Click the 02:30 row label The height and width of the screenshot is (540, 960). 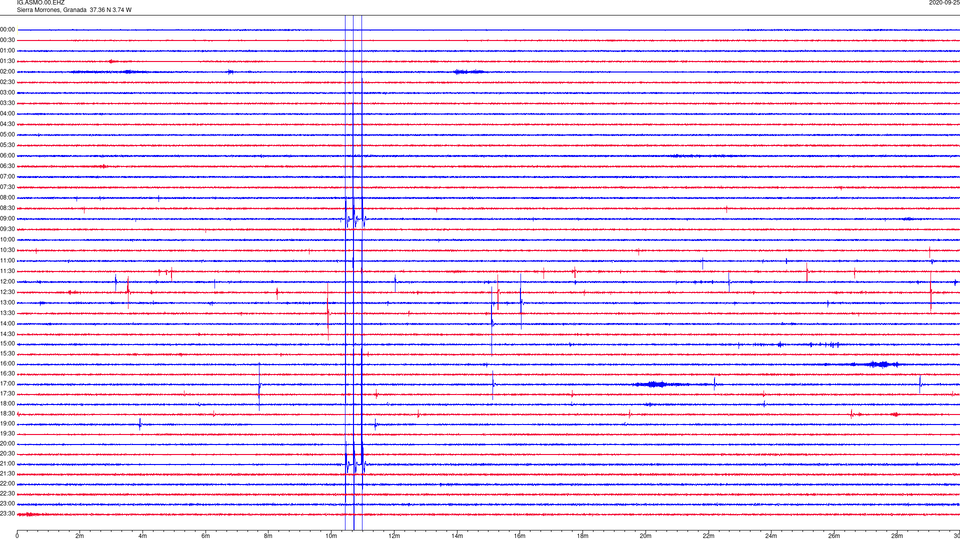pos(8,82)
